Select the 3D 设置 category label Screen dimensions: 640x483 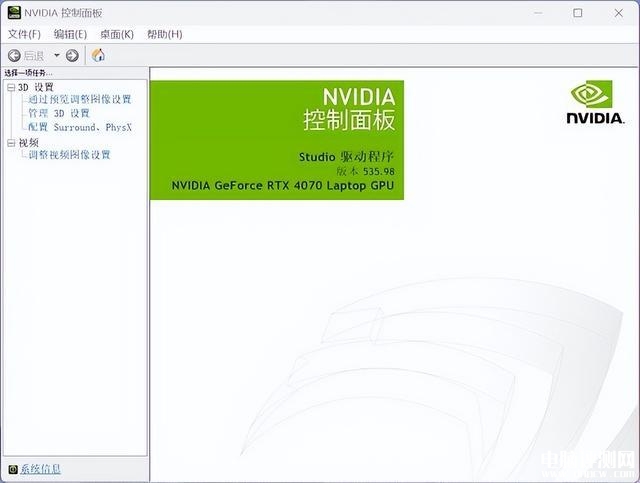click(36, 87)
